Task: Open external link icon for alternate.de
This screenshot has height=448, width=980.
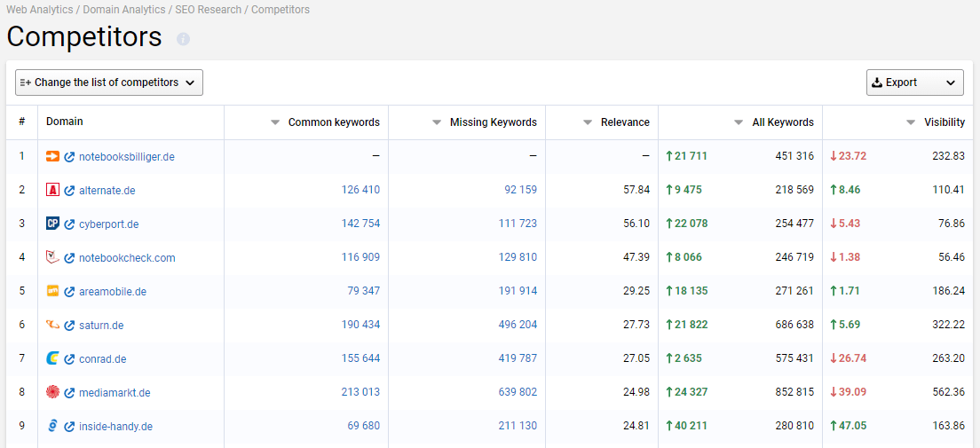Action: pyautogui.click(x=70, y=191)
